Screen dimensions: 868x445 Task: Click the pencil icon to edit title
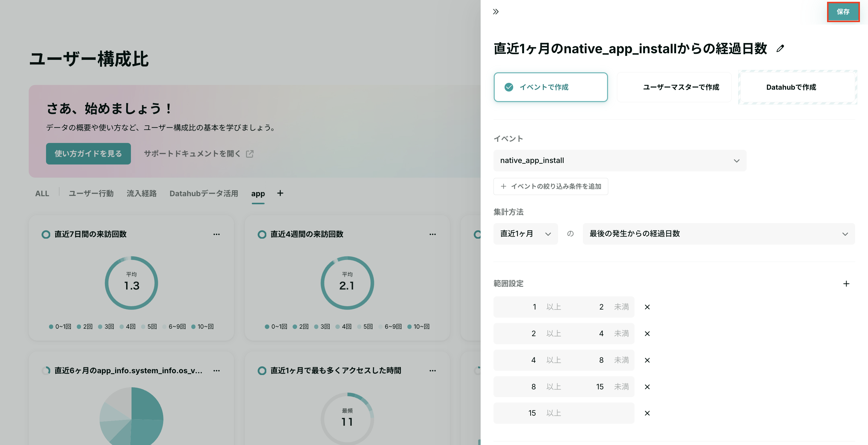point(780,48)
